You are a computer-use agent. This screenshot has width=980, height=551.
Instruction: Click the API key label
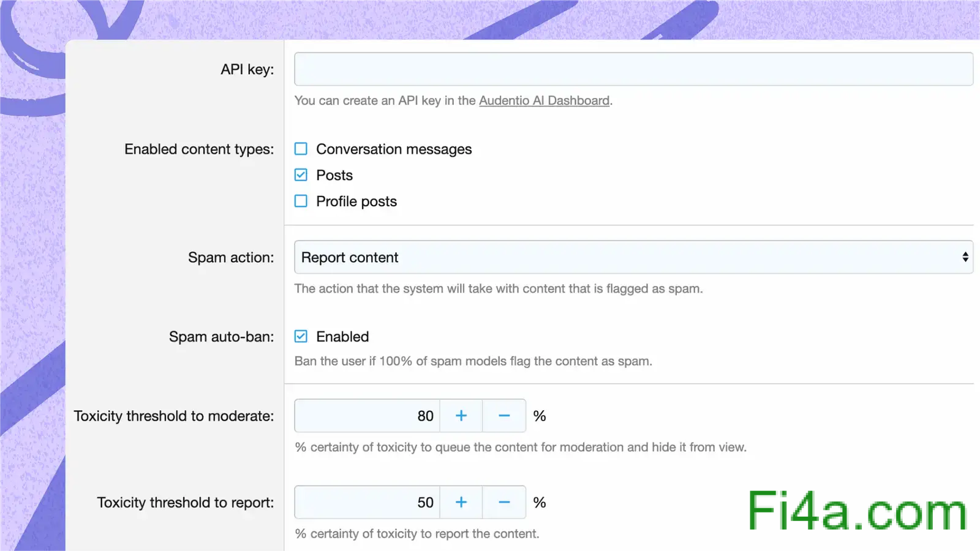pos(247,69)
